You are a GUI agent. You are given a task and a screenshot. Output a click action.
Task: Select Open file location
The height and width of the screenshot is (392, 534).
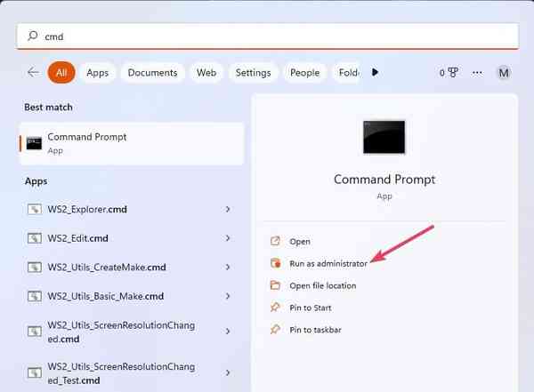point(322,285)
